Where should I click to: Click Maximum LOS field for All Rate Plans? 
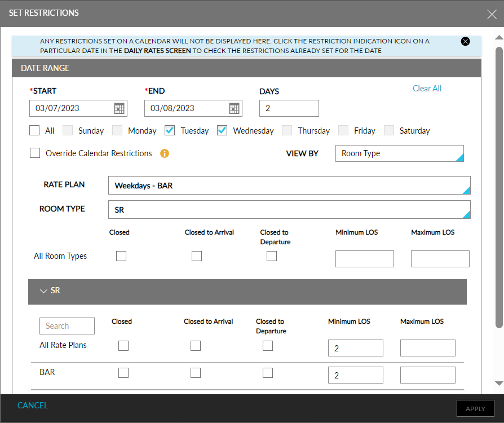pyautogui.click(x=427, y=348)
